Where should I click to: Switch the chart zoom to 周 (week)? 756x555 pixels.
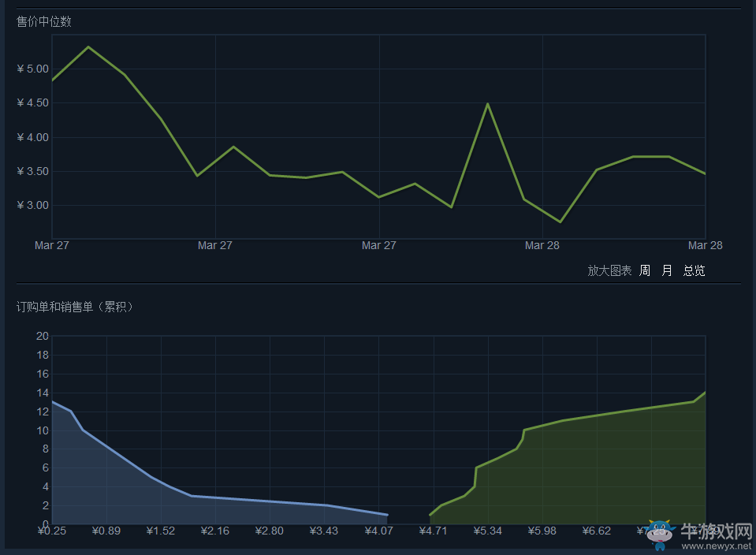tap(645, 270)
